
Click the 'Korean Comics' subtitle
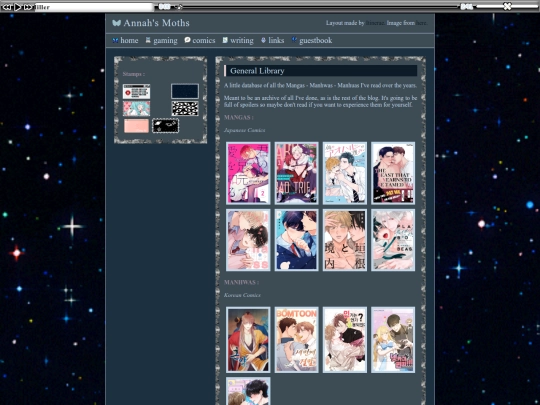pos(242,295)
